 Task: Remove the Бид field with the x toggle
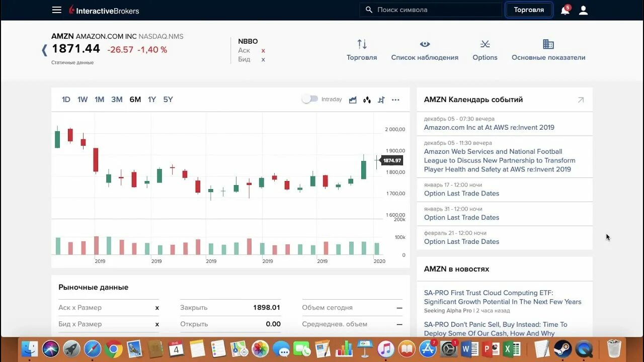(x=263, y=59)
